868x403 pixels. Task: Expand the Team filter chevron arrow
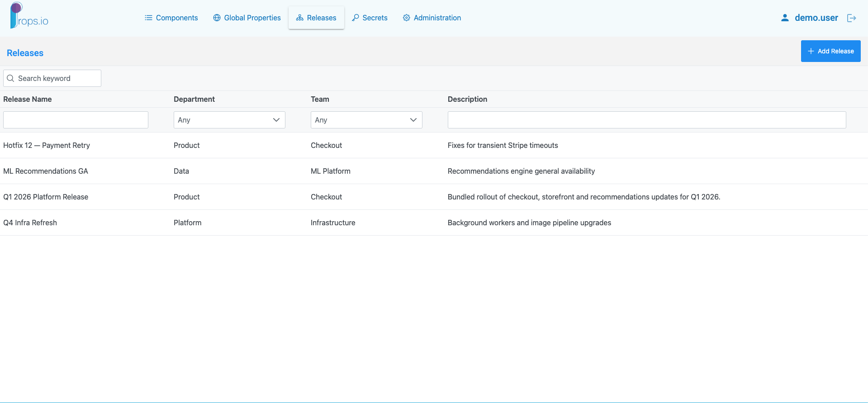coord(413,120)
